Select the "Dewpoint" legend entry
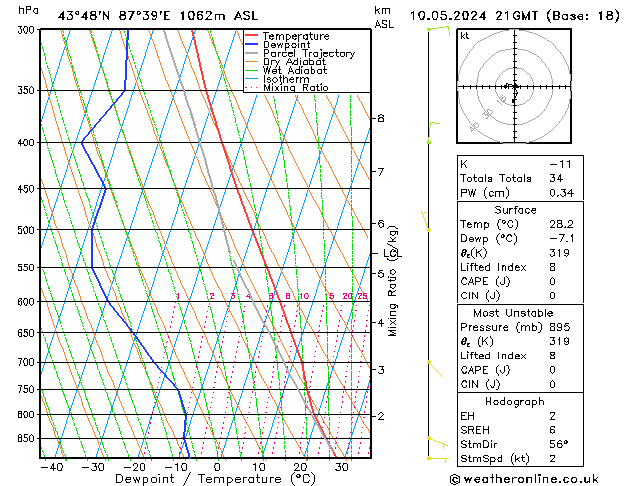Image resolution: width=629 pixels, height=486 pixels. (x=286, y=45)
